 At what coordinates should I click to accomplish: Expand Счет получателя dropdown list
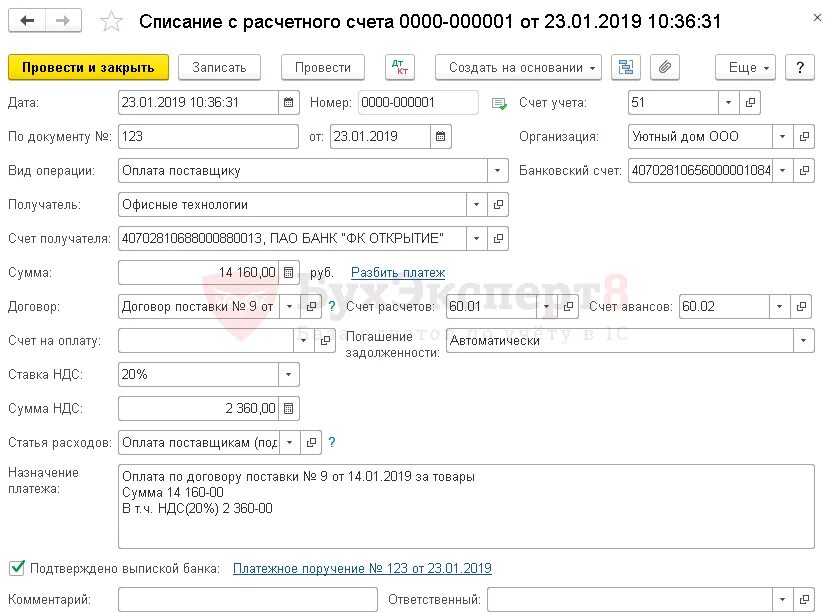(x=476, y=239)
